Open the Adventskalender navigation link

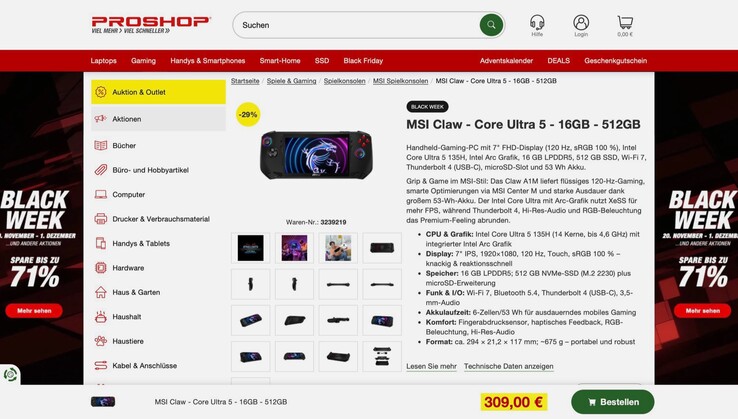click(506, 61)
